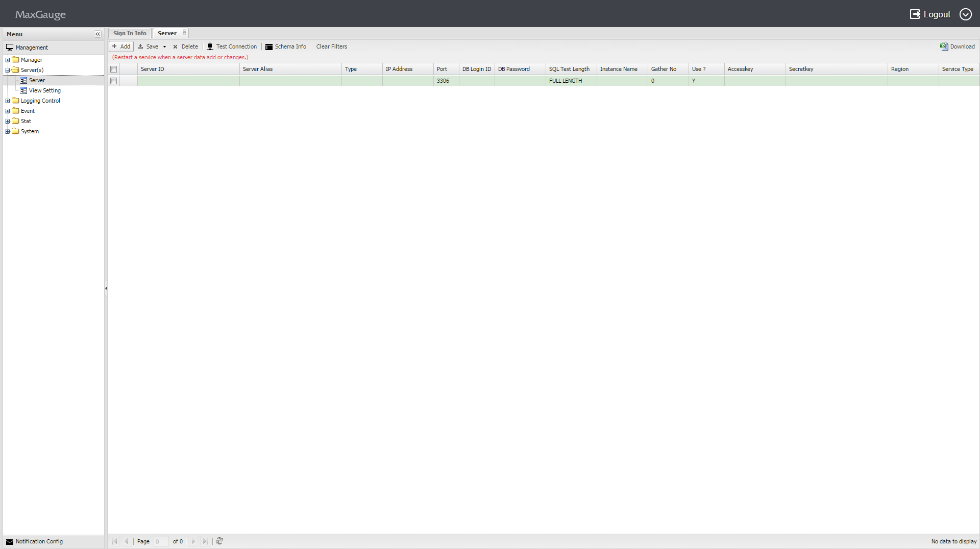Collapse the Server(s) folder
This screenshot has width=980, height=549.
tap(8, 70)
